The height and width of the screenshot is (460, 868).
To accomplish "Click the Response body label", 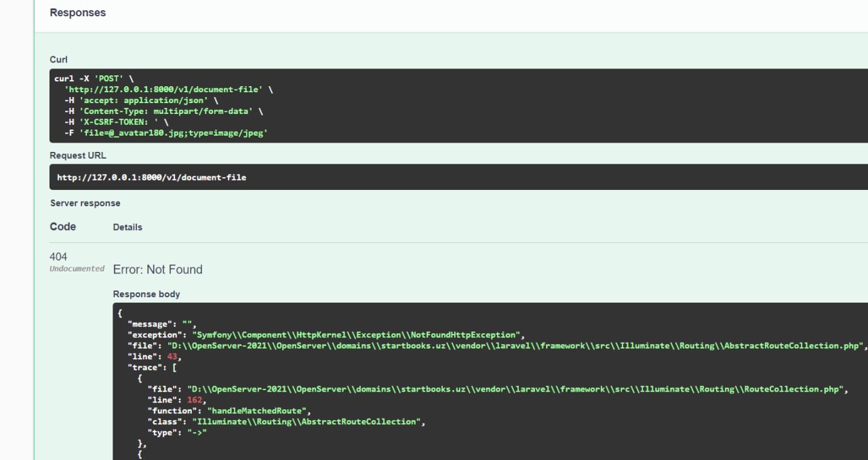I will click(146, 294).
